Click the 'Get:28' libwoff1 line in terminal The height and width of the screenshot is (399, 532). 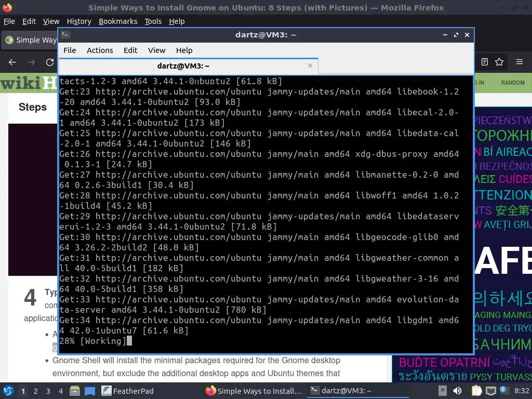coord(259,201)
